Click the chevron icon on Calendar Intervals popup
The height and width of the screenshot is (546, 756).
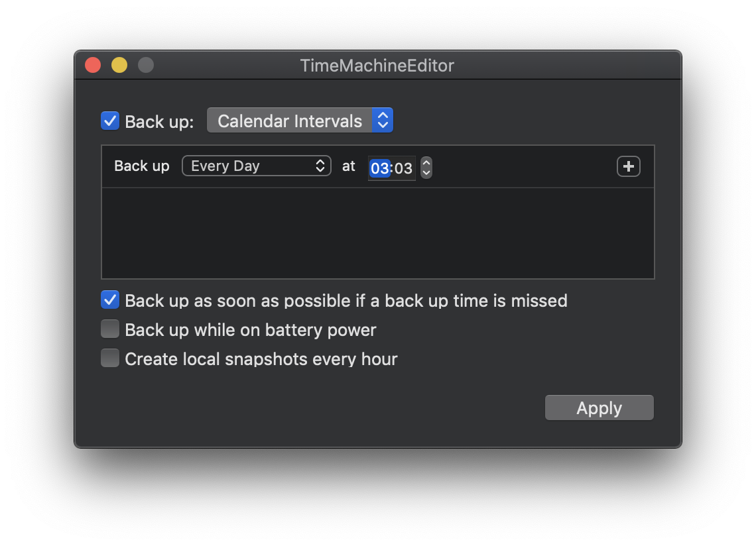tap(383, 120)
